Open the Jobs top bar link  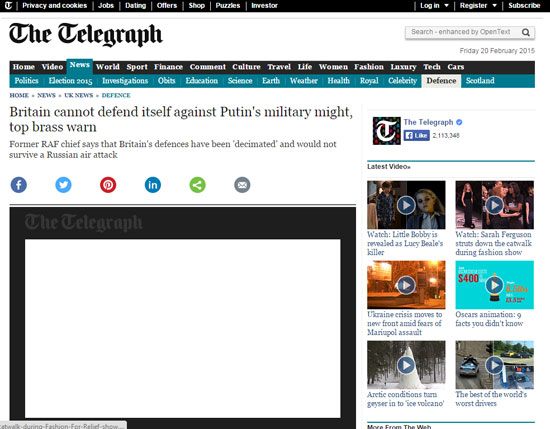point(106,6)
